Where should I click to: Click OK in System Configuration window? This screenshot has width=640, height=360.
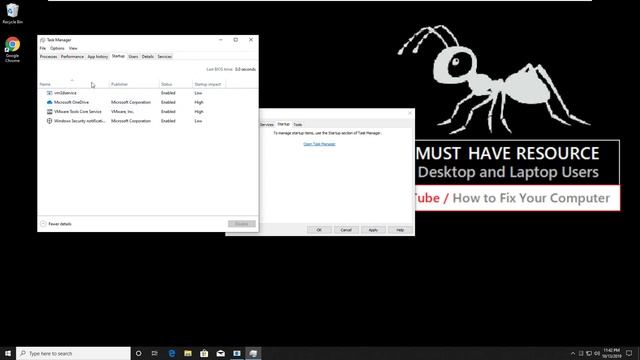coord(319,230)
